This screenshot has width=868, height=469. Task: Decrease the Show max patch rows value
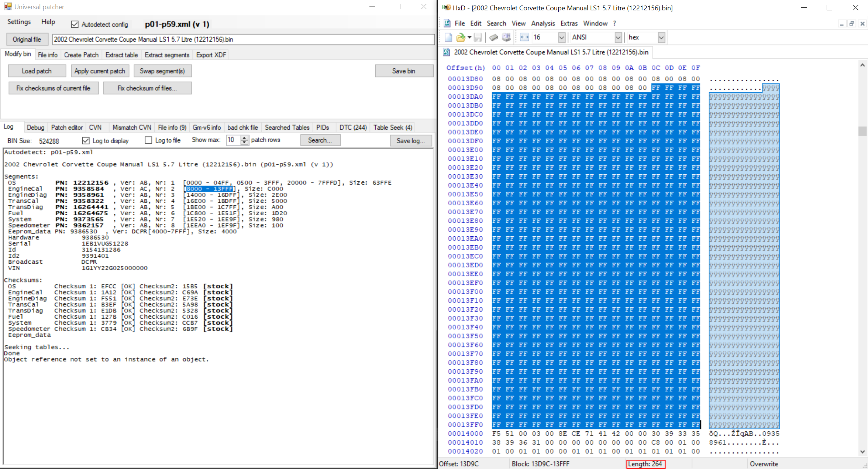point(244,143)
